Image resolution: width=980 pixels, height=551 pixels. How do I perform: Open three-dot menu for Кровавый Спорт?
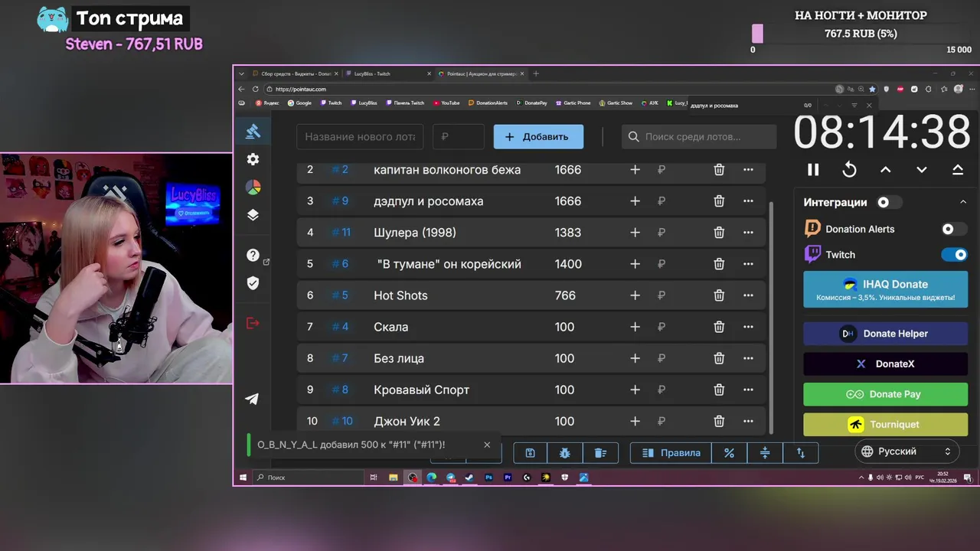[x=748, y=390]
